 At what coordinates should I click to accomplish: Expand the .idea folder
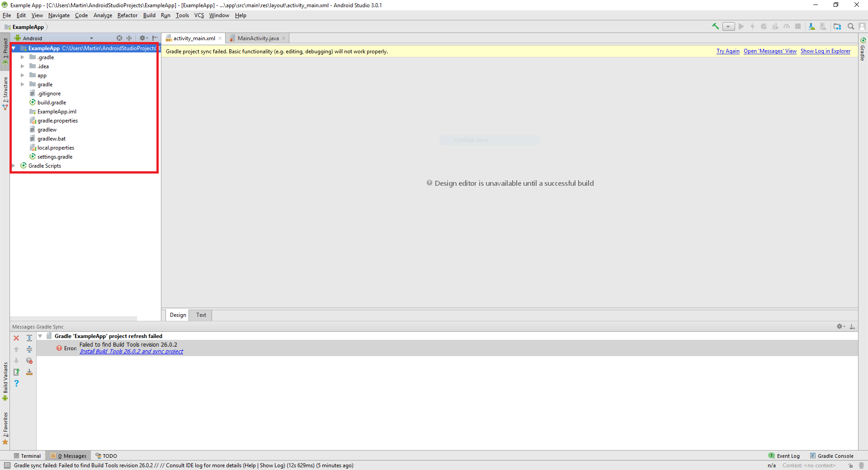[23, 66]
